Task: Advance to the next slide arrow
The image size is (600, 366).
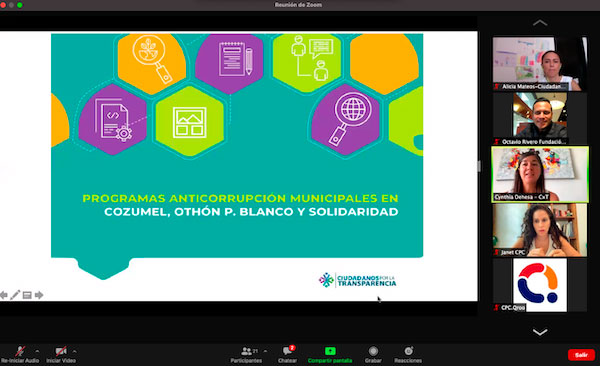Action: (x=39, y=295)
